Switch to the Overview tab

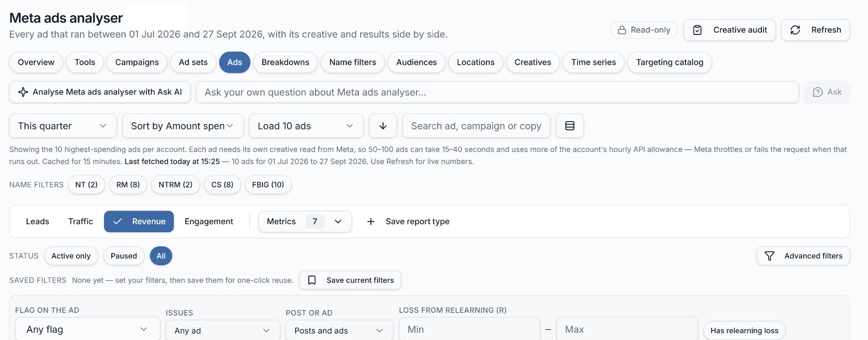(36, 62)
